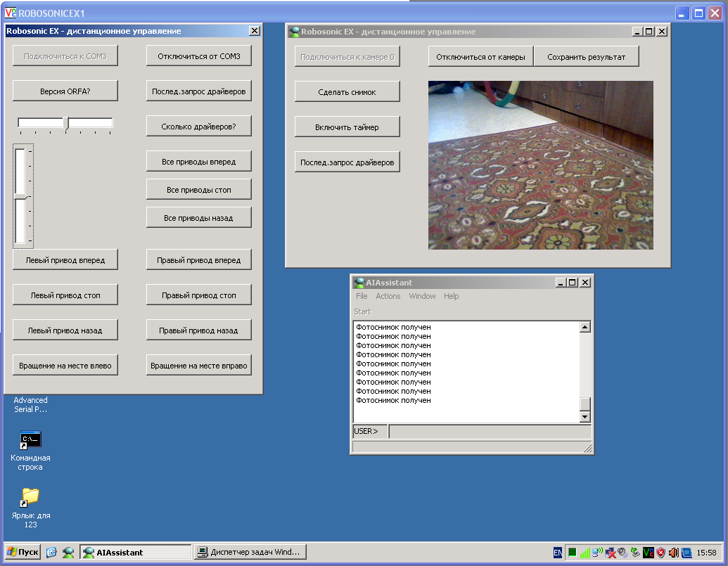Open the Help menu in AIAssistant
728x566 pixels.
451,296
